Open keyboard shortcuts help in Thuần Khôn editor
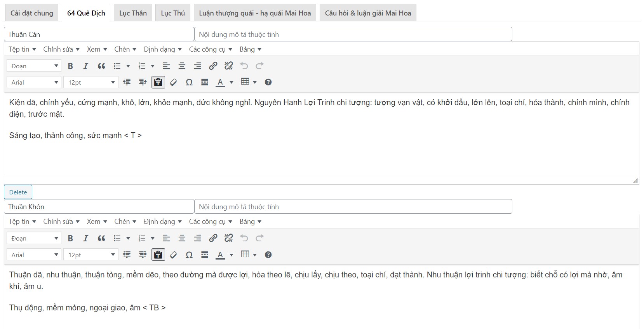The image size is (644, 329). (268, 255)
